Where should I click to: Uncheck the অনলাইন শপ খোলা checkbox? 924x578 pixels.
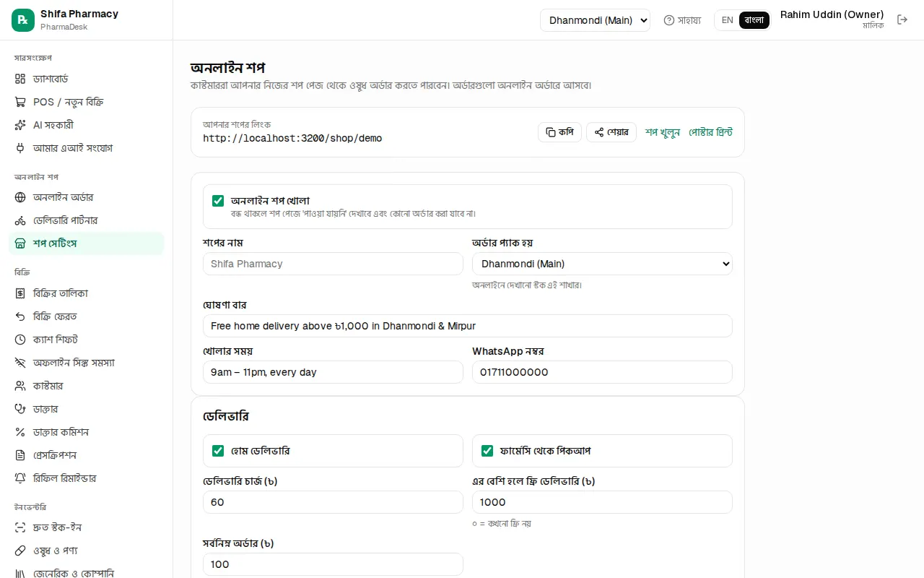pyautogui.click(x=218, y=201)
